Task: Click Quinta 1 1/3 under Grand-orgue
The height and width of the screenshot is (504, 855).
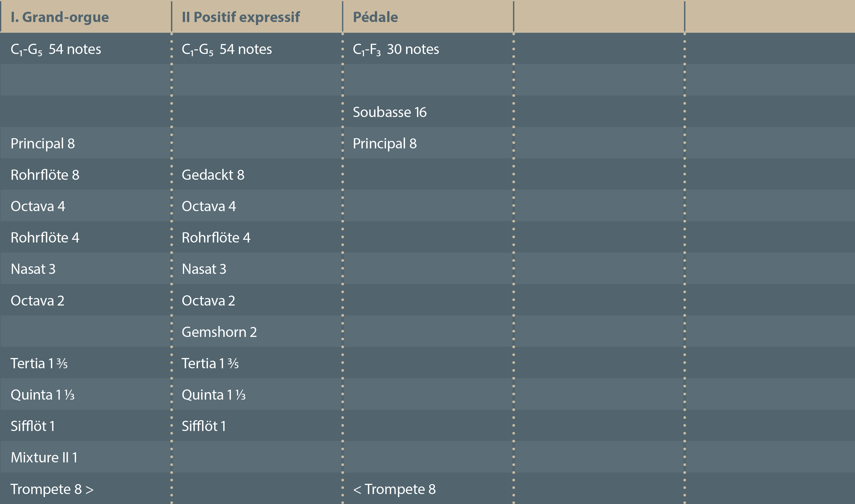Action: (x=43, y=395)
